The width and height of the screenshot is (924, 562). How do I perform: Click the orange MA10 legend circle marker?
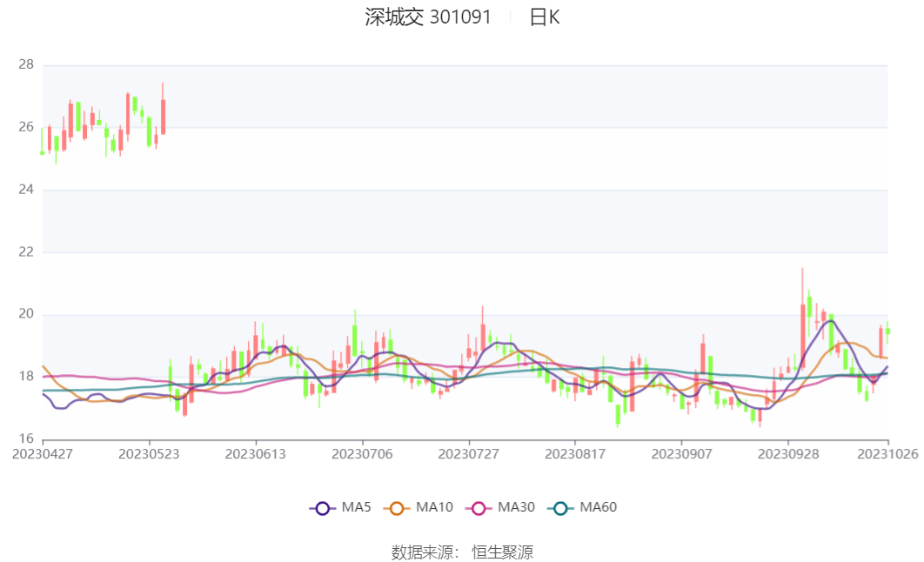click(x=399, y=508)
